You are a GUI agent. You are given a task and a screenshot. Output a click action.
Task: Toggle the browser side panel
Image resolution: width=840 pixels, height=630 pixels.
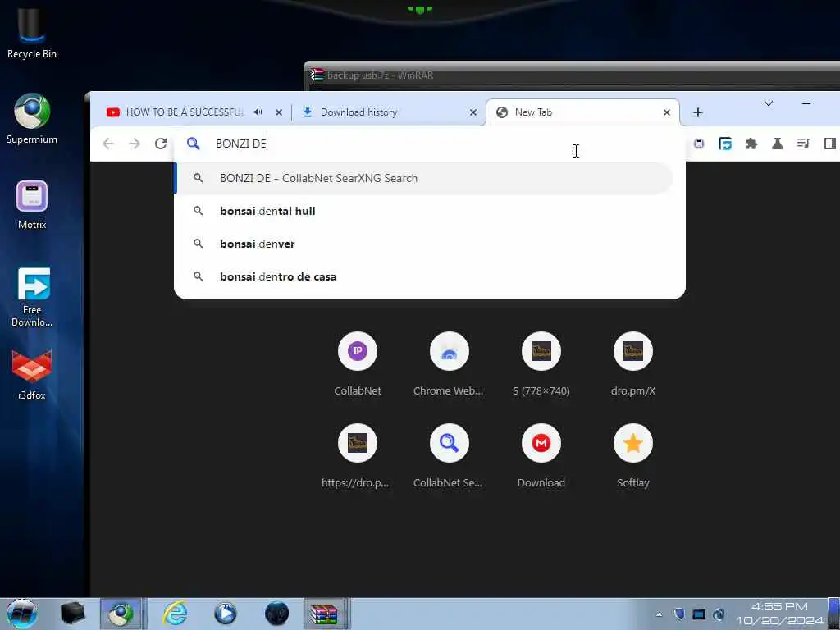point(830,144)
